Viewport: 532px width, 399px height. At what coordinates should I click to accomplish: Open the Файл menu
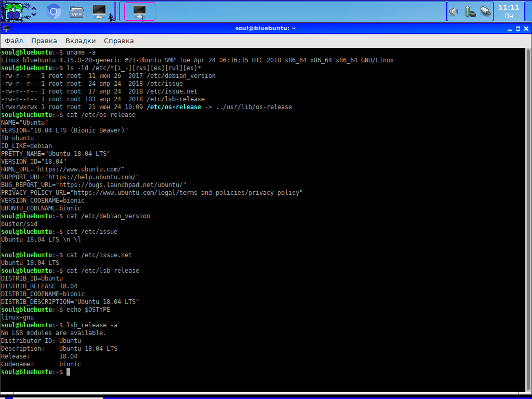(x=14, y=41)
